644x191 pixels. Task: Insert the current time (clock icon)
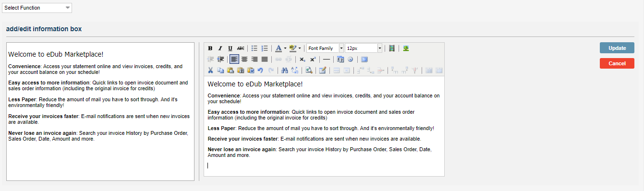[351, 59]
